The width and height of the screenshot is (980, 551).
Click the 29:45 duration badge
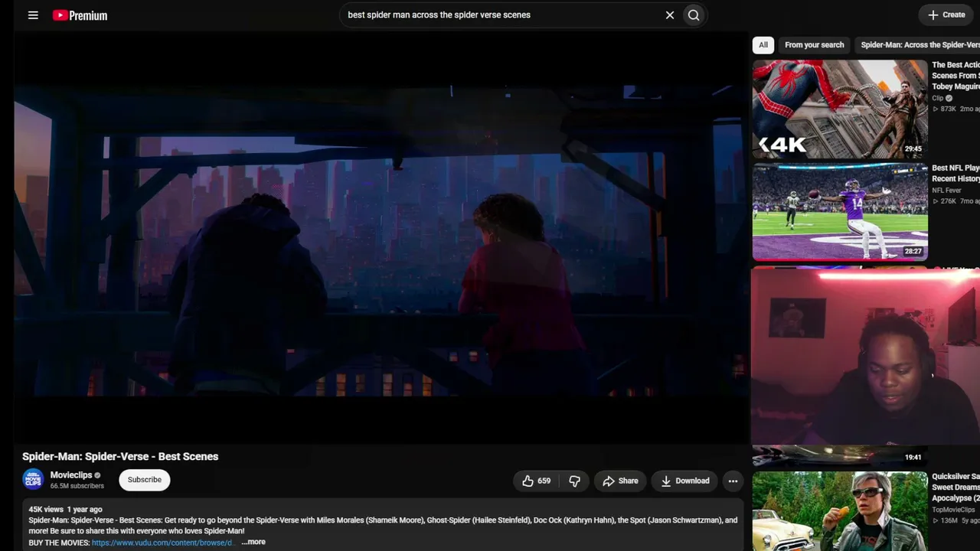coord(913,149)
